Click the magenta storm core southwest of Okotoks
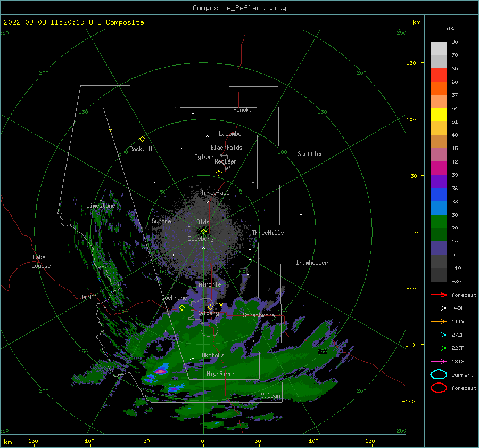Viewport: 479px width, 448px height. click(x=160, y=371)
